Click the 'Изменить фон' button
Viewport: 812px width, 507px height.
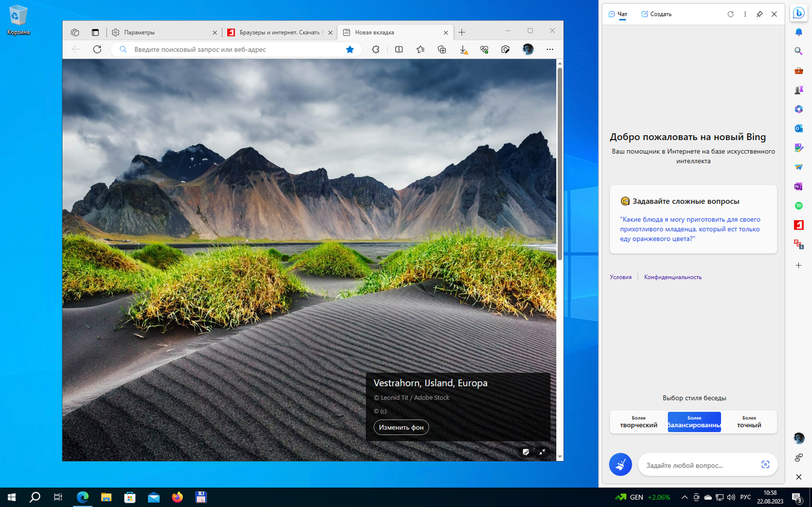[x=401, y=427]
